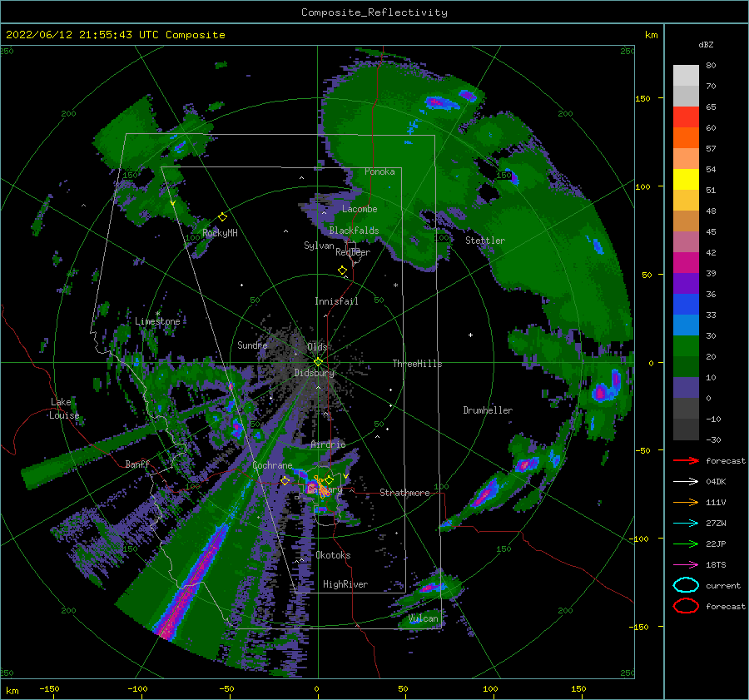Select the purple 36-39 dBZ color swatch
This screenshot has width=749, height=700.
point(686,283)
